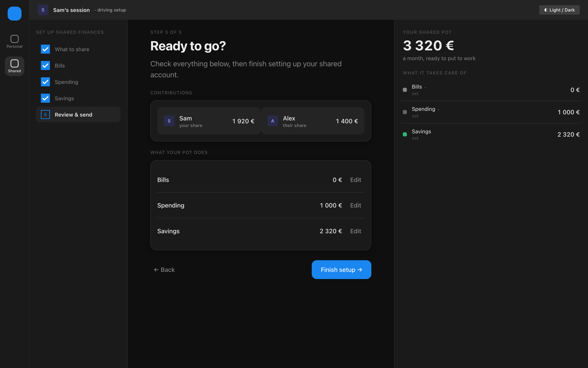Viewport: 588px width, 368px height.
Task: Click the What to share checkmark
Action: 45,49
